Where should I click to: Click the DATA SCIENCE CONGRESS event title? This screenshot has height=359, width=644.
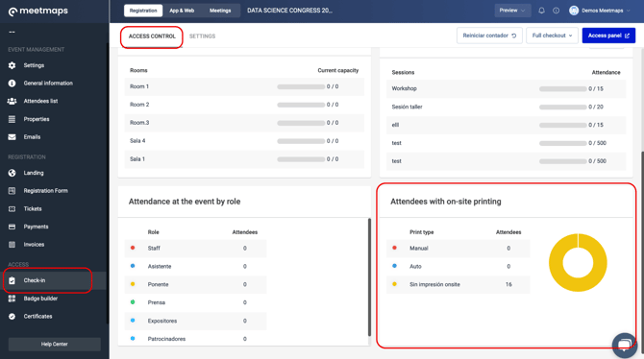pos(289,11)
